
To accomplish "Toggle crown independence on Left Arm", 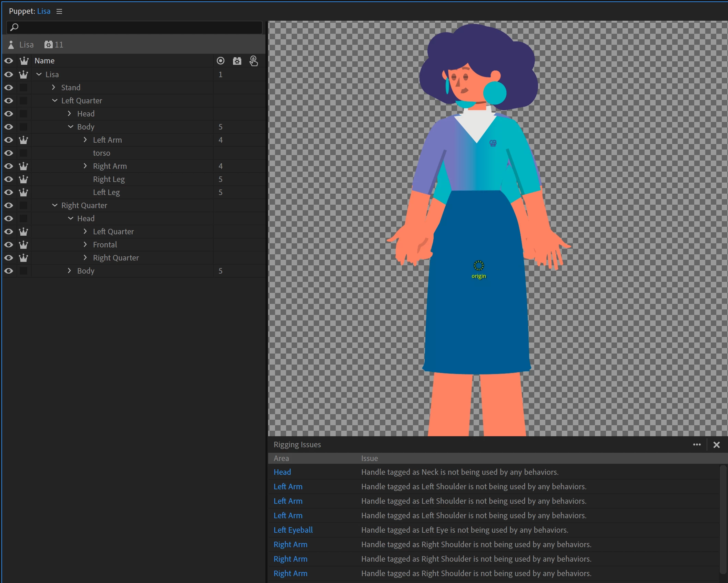I will click(x=23, y=140).
